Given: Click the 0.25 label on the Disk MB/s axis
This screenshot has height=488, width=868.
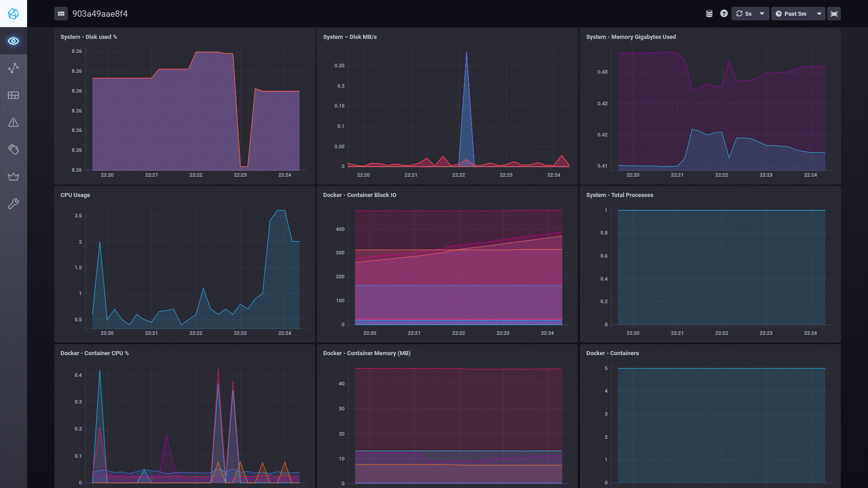Looking at the screenshot, I should pyautogui.click(x=339, y=66).
